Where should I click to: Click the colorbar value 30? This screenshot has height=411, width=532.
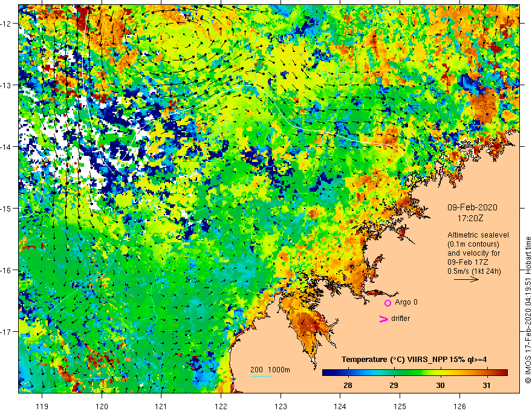pos(440,385)
